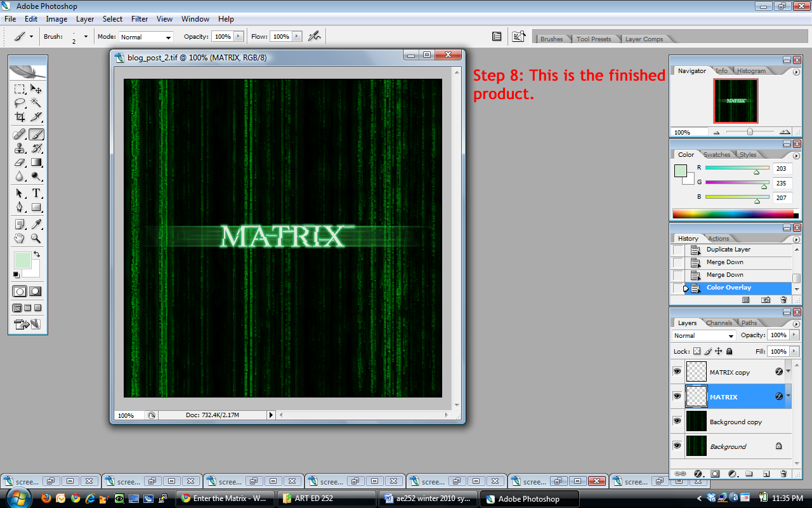
Task: Select the Move tool
Action: click(x=36, y=89)
